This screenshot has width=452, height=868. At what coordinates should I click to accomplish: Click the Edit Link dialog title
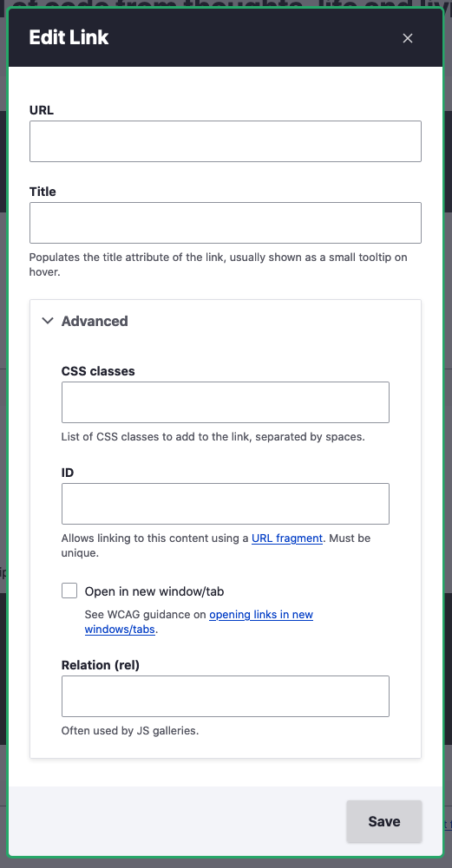point(69,37)
